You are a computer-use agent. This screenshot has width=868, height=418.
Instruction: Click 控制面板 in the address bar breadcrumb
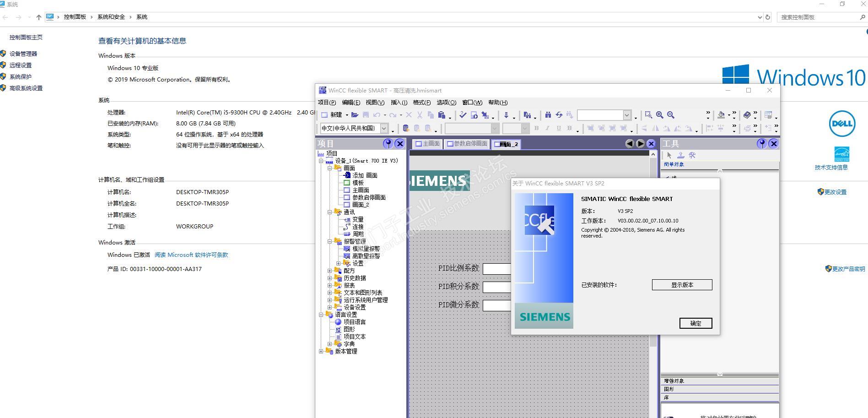tap(75, 17)
